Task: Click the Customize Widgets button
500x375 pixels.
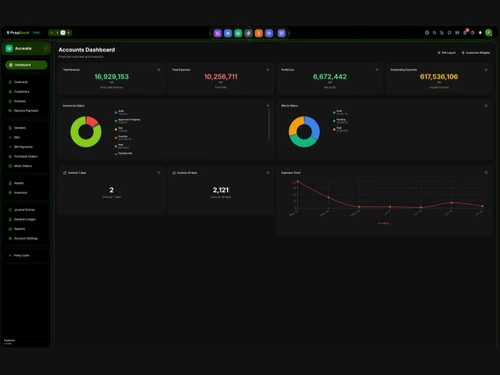Action: (x=476, y=53)
